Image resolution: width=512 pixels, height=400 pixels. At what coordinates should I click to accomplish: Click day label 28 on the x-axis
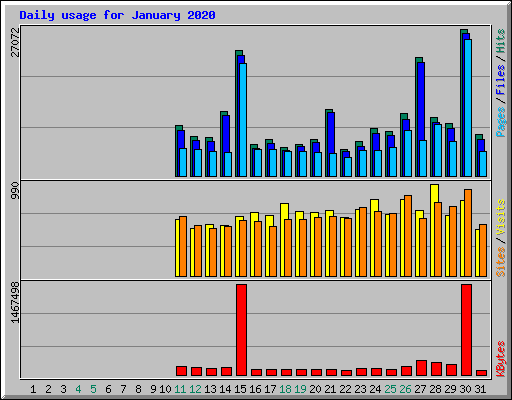click(435, 389)
